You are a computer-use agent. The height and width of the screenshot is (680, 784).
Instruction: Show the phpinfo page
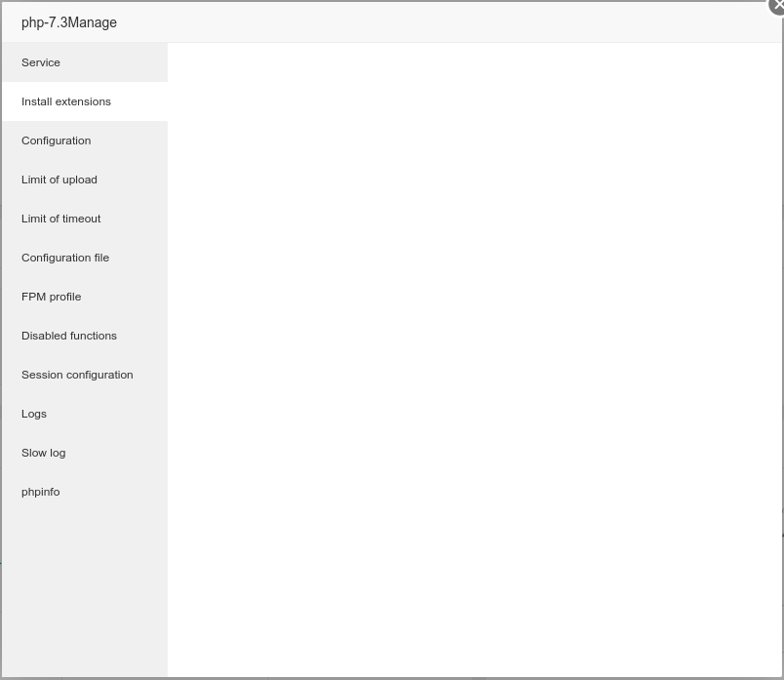(41, 492)
